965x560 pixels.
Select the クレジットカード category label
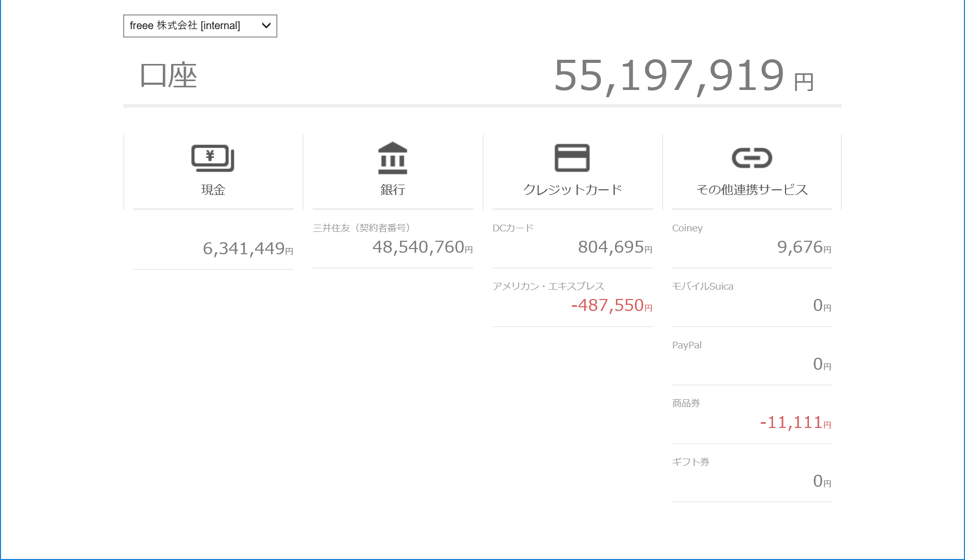tap(572, 190)
